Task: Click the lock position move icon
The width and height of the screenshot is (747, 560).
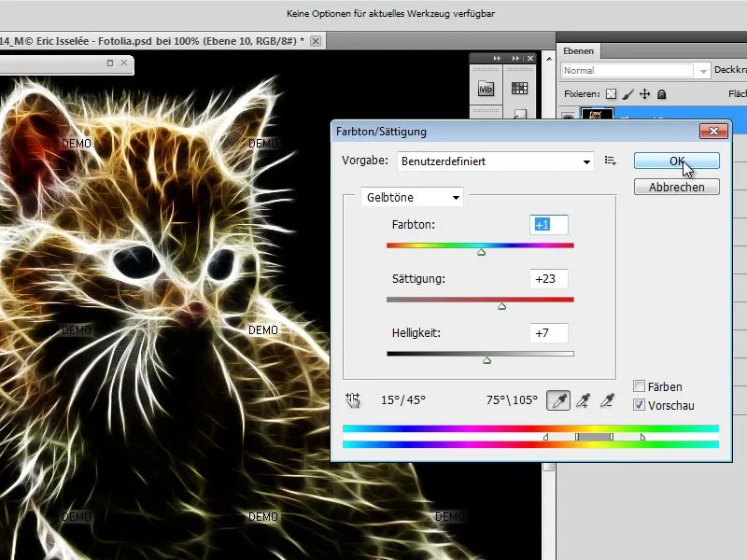Action: click(x=644, y=94)
